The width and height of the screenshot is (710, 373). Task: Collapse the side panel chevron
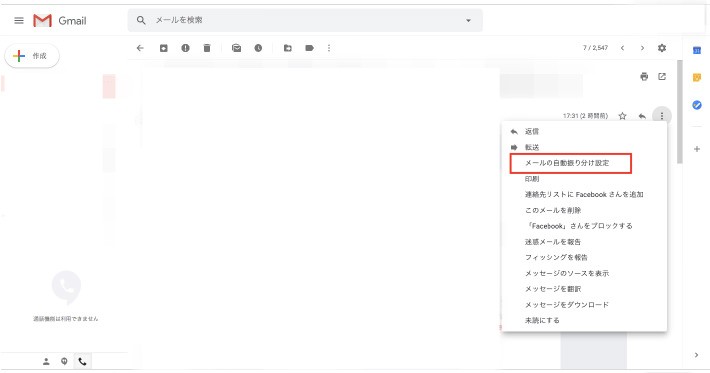point(696,355)
